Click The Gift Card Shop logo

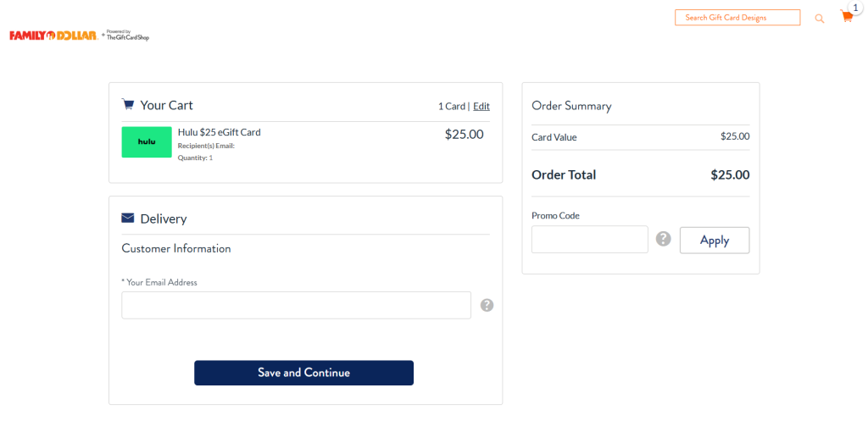[x=127, y=36]
